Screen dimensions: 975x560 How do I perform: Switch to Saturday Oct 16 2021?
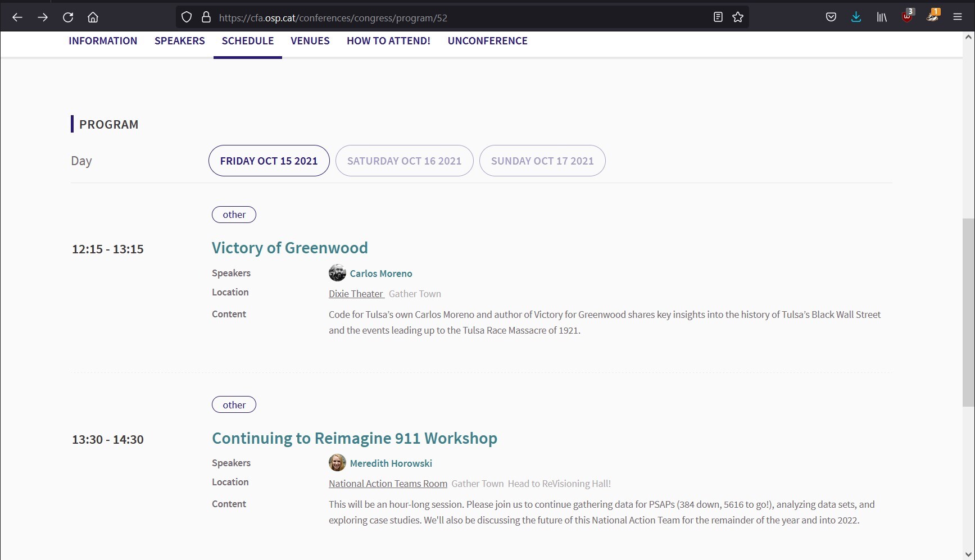coord(404,161)
